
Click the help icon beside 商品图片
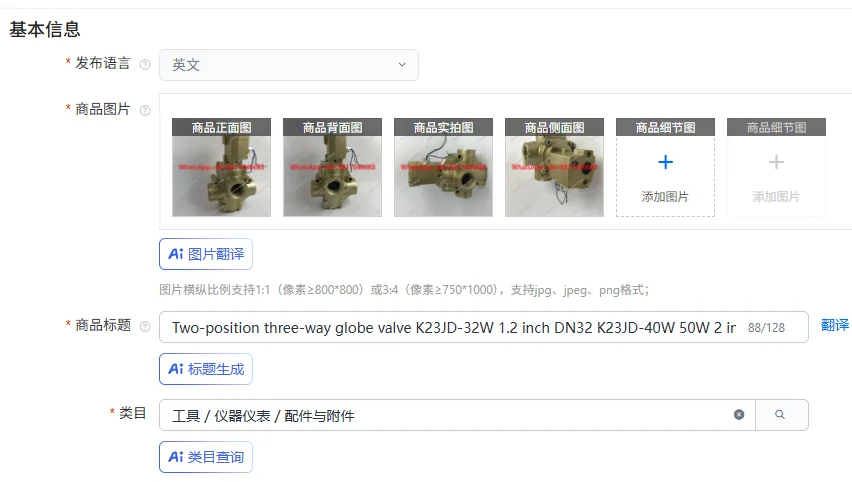click(145, 110)
